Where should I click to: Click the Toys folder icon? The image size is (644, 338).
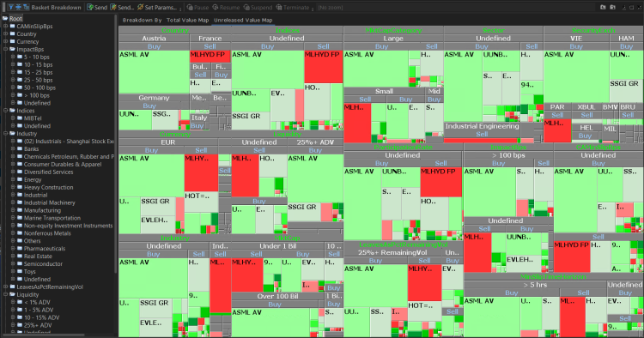(20, 272)
